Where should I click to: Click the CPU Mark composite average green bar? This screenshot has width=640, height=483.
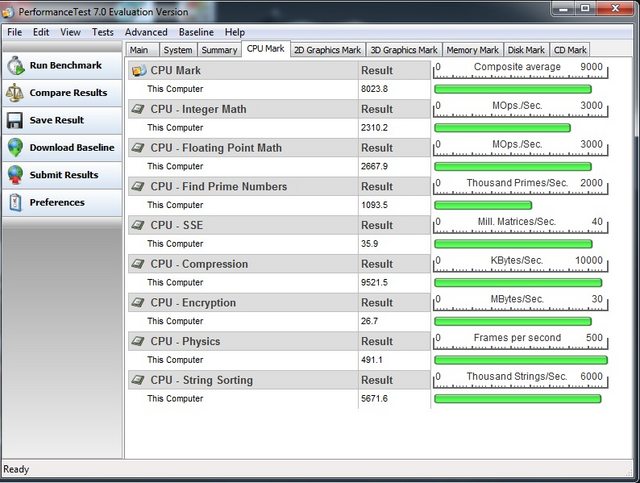(x=513, y=89)
